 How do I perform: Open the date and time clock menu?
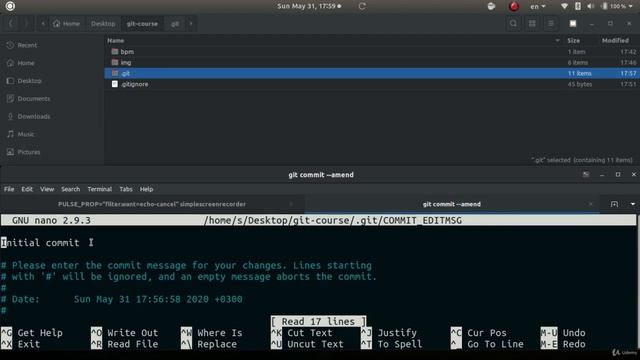[x=309, y=6]
